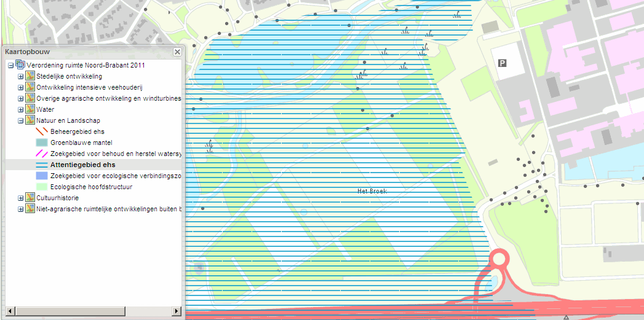The height and width of the screenshot is (320, 644).
Task: Click the Ecologische hoofdstructuur light green swatch
Action: 42,187
